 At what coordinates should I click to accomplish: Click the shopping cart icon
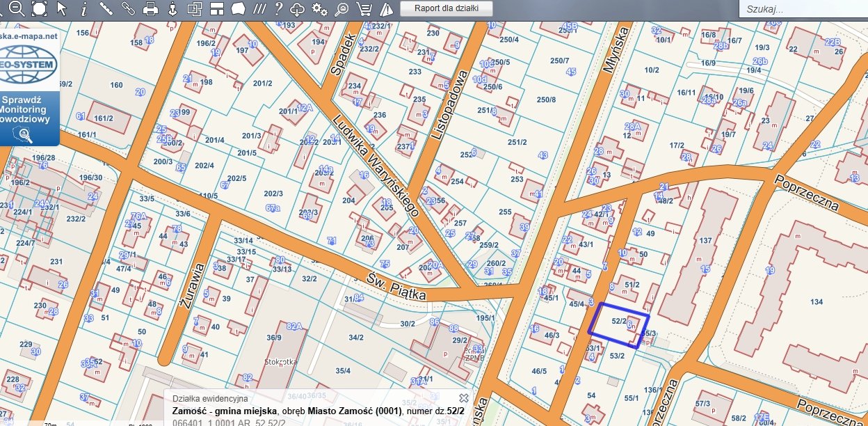pos(363,8)
